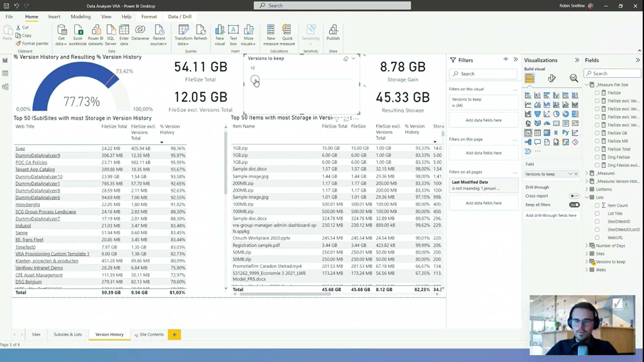
Task: Check the WebURL field
Action: pyautogui.click(x=597, y=238)
